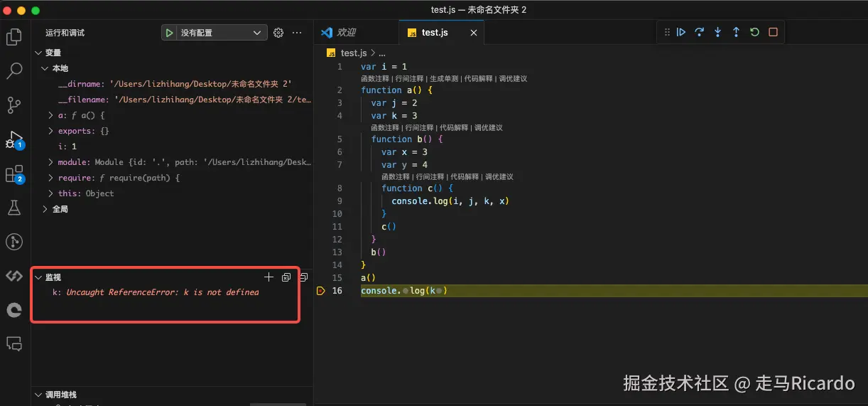This screenshot has height=406, width=868.
Task: Click Step Into in the debug toolbar
Action: click(717, 32)
